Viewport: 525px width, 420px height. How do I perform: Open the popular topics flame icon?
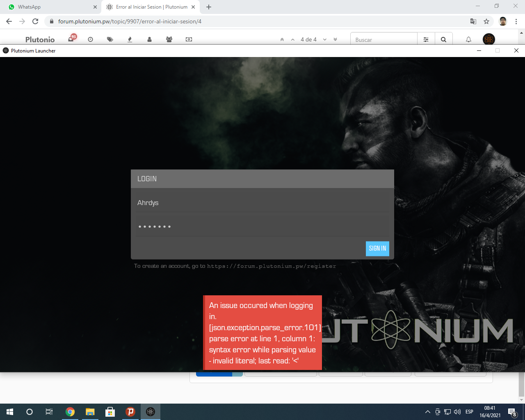[x=130, y=39]
